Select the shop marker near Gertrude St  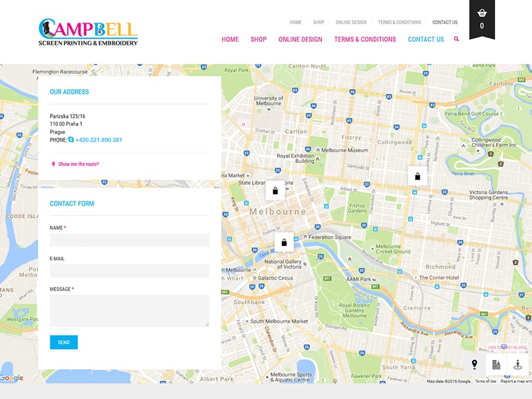pyautogui.click(x=418, y=176)
